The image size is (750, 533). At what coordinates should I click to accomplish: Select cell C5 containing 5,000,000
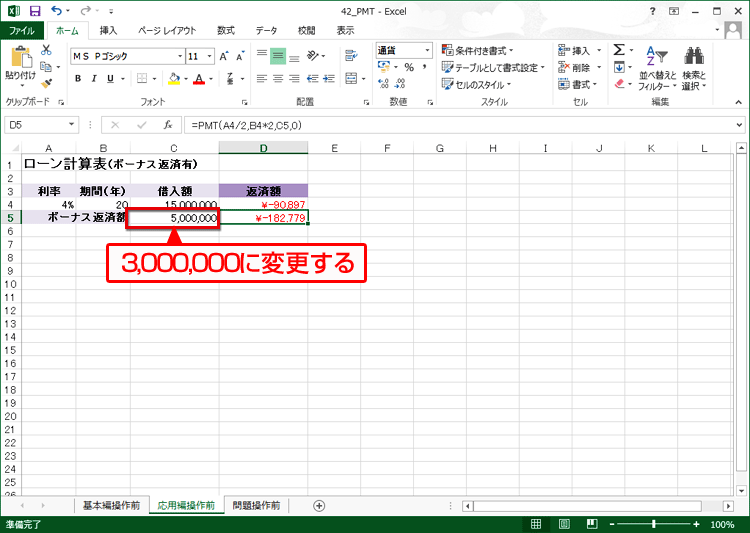point(175,218)
